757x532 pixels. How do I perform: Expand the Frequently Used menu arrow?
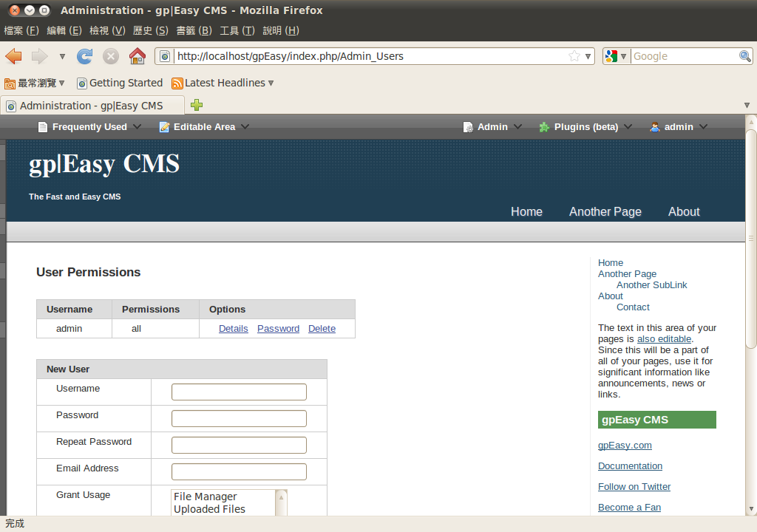pyautogui.click(x=137, y=126)
